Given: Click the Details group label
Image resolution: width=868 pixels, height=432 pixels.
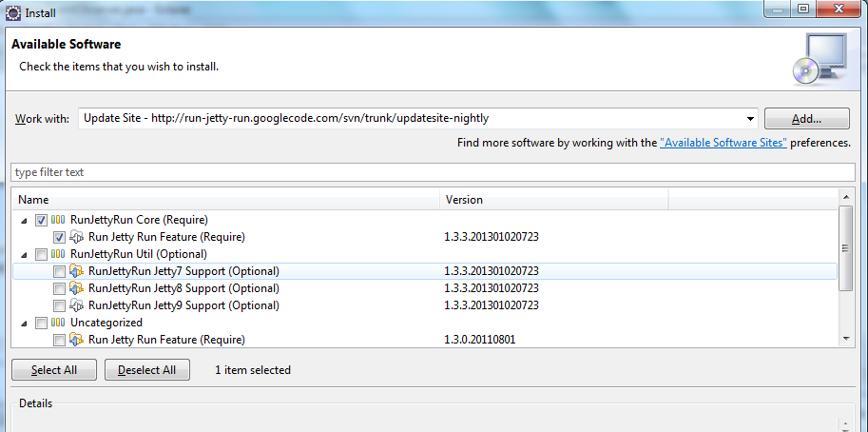Looking at the screenshot, I should coord(35,403).
